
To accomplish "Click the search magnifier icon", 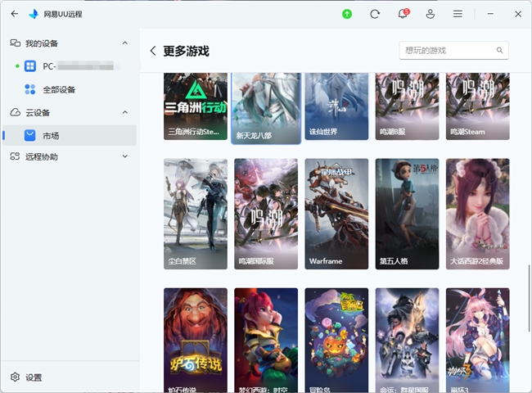I will (x=496, y=51).
